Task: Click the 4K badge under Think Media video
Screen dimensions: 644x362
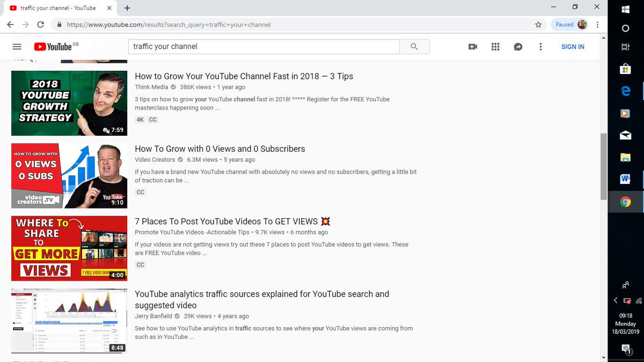Action: point(140,120)
